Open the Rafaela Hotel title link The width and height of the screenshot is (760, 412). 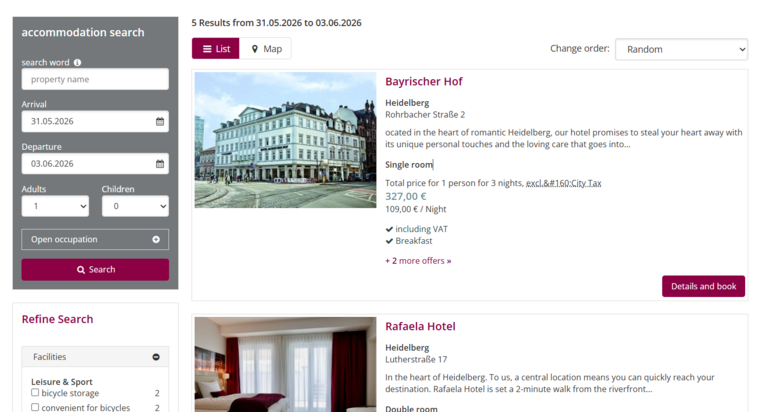(420, 326)
